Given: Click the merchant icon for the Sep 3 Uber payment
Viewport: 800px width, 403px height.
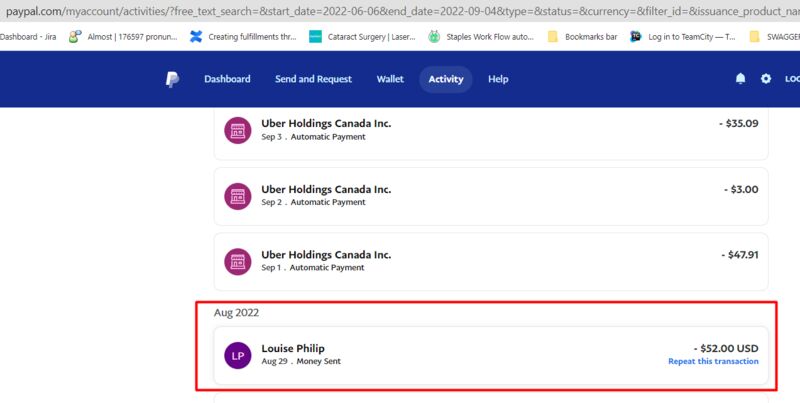Looking at the screenshot, I should (x=238, y=131).
